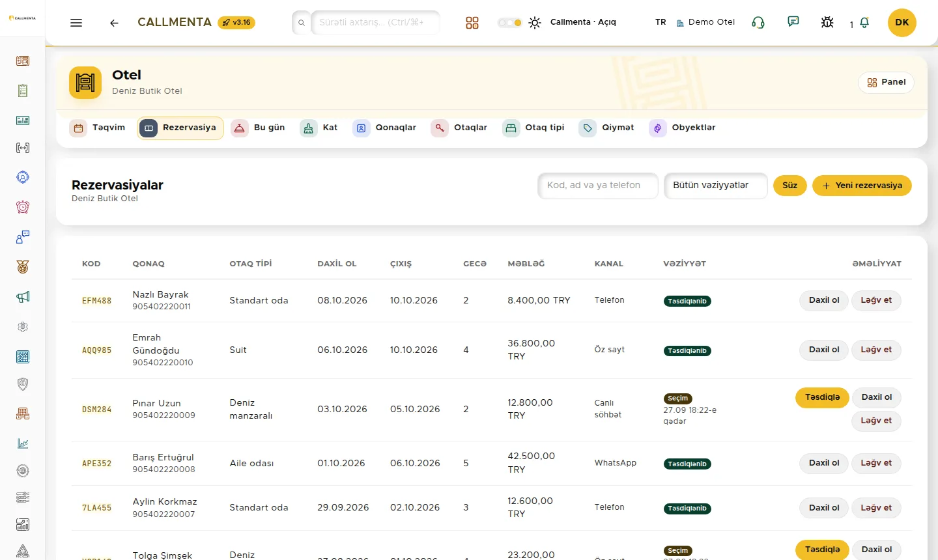Click the Seçim status badge for DSM284
The image size is (938, 560).
point(677,399)
